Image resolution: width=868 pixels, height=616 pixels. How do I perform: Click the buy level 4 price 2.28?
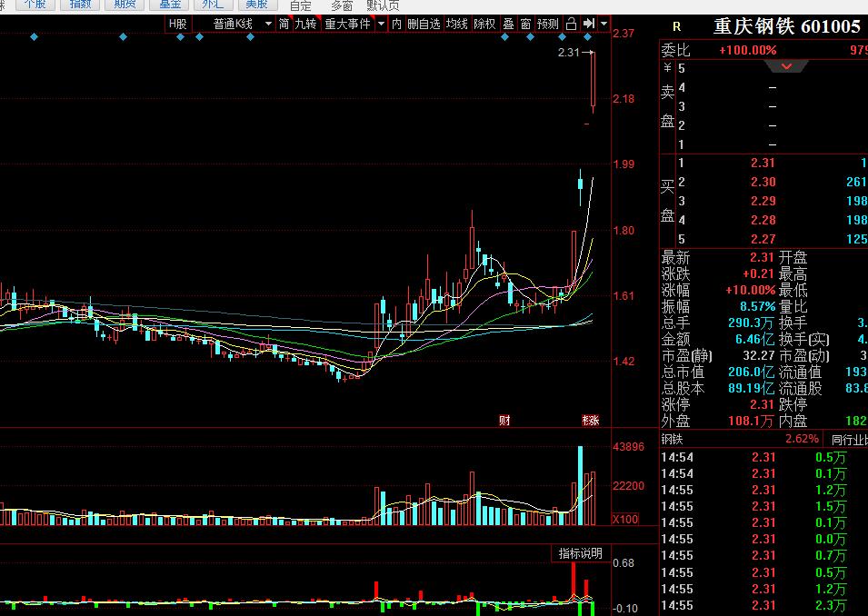point(763,220)
